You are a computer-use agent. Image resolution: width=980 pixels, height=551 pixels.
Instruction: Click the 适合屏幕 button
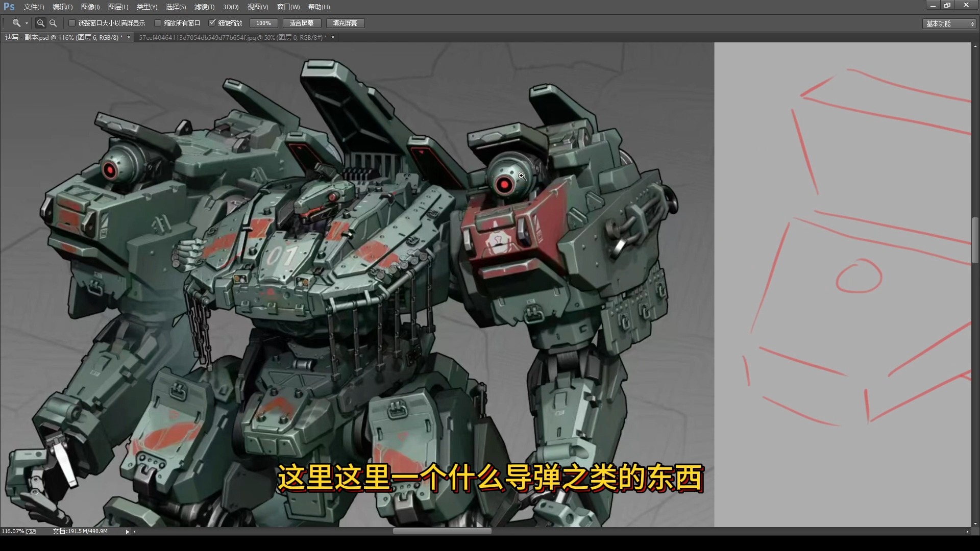click(302, 23)
